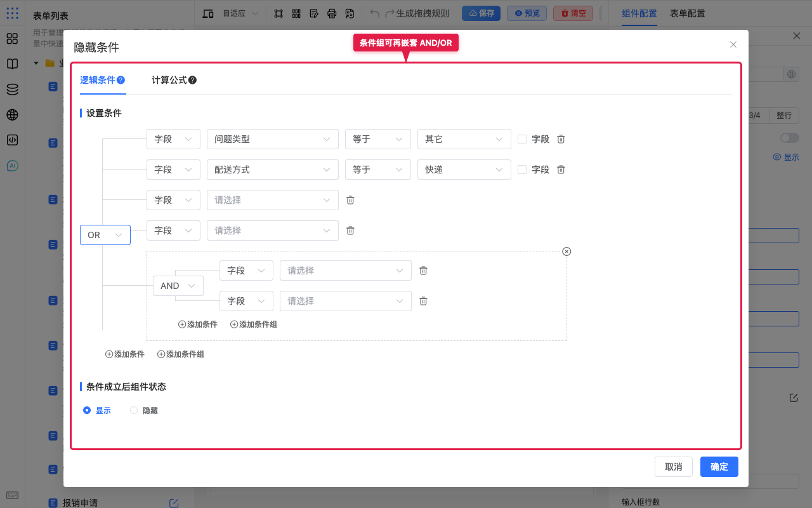This screenshot has height=508, width=812.
Task: Open the nested AND operator dropdown
Action: click(x=178, y=286)
